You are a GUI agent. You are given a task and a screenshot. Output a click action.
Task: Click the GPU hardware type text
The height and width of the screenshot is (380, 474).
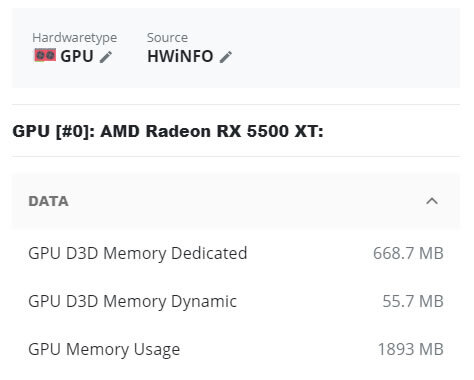coord(77,56)
